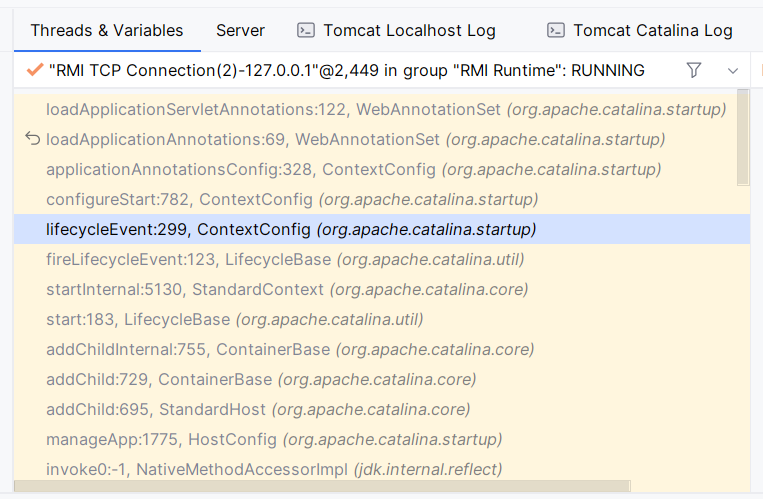Select manageApp:1775 HostConfig frame
Viewport: 763px width, 499px height.
tap(274, 439)
